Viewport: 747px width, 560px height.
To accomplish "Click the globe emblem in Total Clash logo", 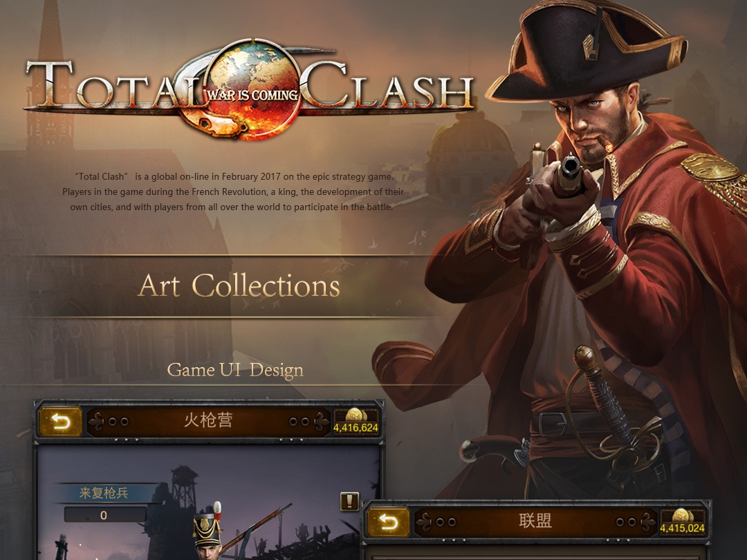I will click(253, 88).
